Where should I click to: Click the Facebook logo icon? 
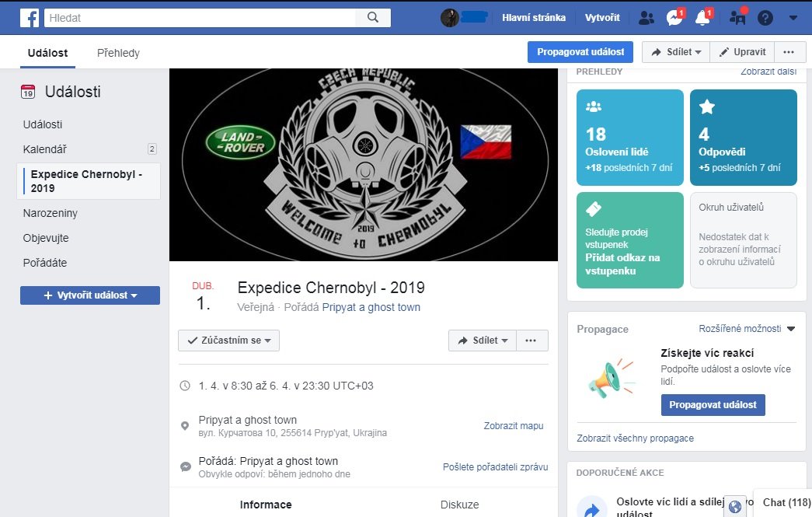coord(30,17)
